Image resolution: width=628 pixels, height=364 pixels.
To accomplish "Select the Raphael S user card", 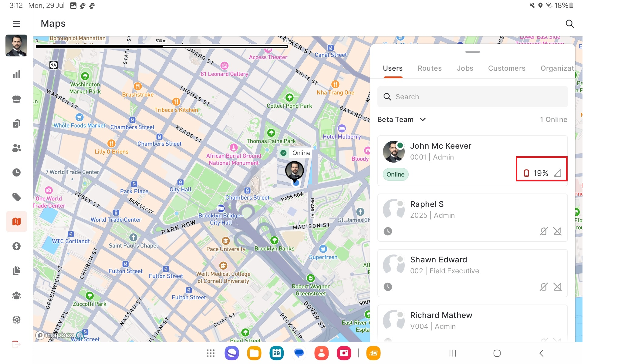I will (472, 217).
